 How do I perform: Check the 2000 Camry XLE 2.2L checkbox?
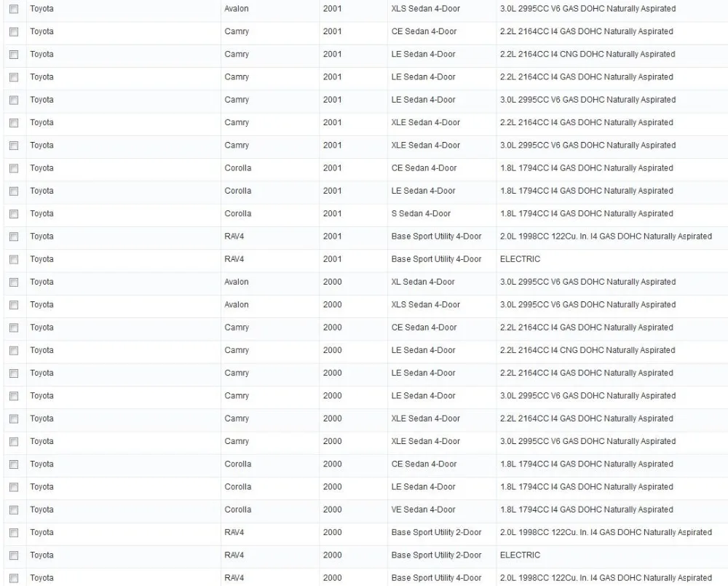(14, 419)
